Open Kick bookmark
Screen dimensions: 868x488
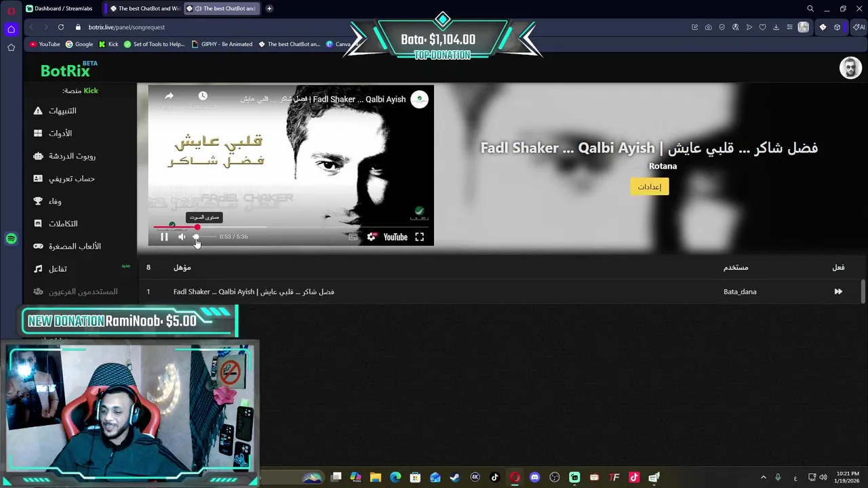(108, 44)
